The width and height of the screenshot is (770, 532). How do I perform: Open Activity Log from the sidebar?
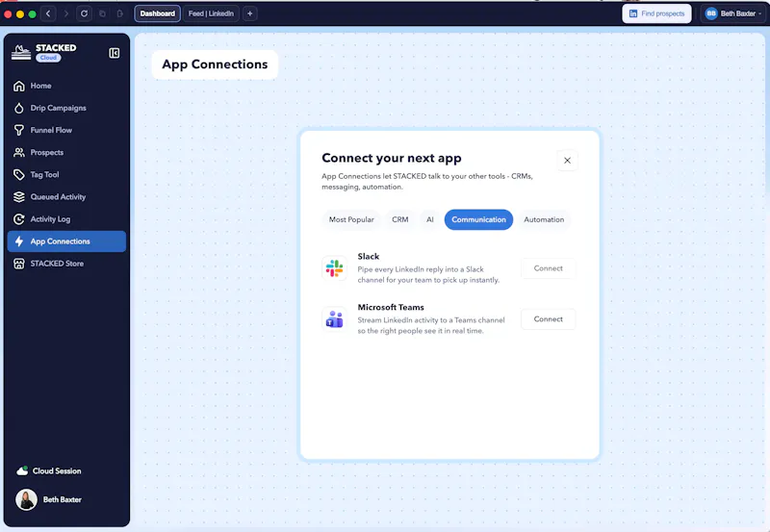66,219
